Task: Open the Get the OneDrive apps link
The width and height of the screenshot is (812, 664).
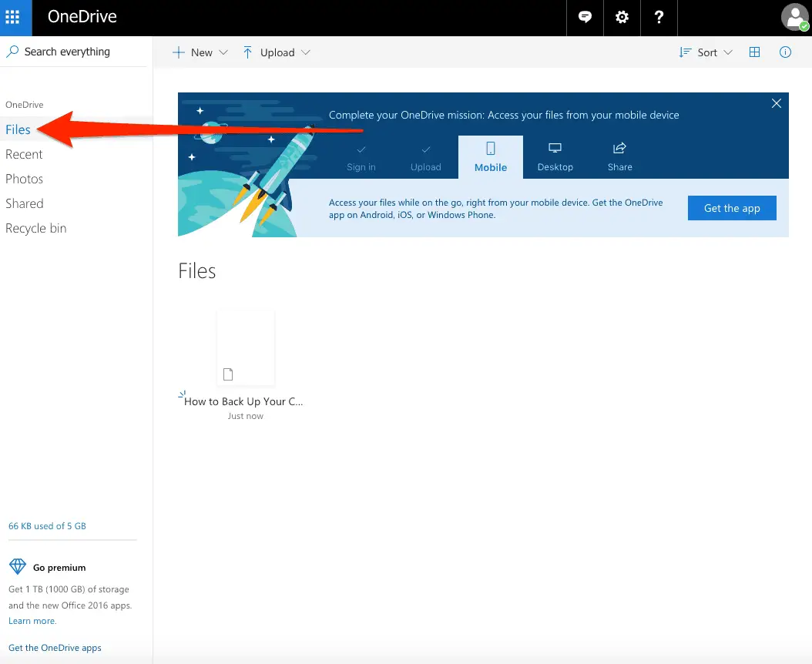Action: tap(55, 647)
